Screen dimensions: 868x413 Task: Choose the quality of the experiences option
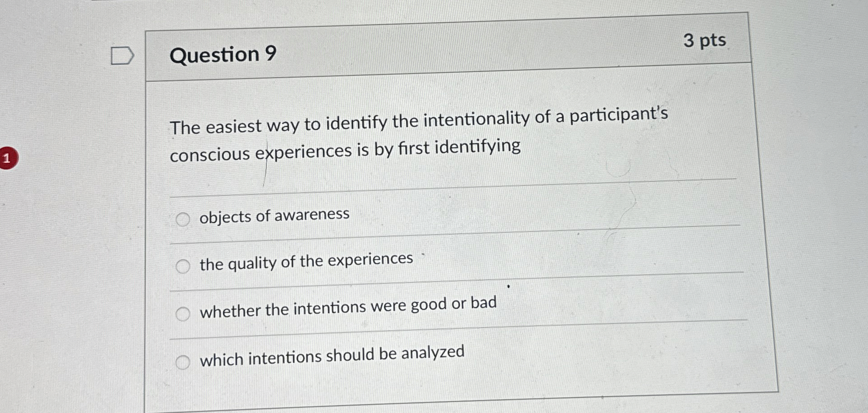point(183,267)
